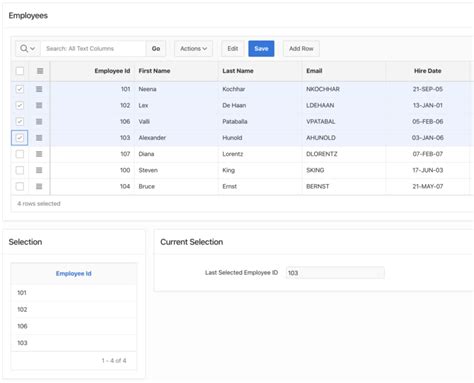Check the checkbox for Diana Lorentz
This screenshot has width=474, height=383.
(x=20, y=154)
